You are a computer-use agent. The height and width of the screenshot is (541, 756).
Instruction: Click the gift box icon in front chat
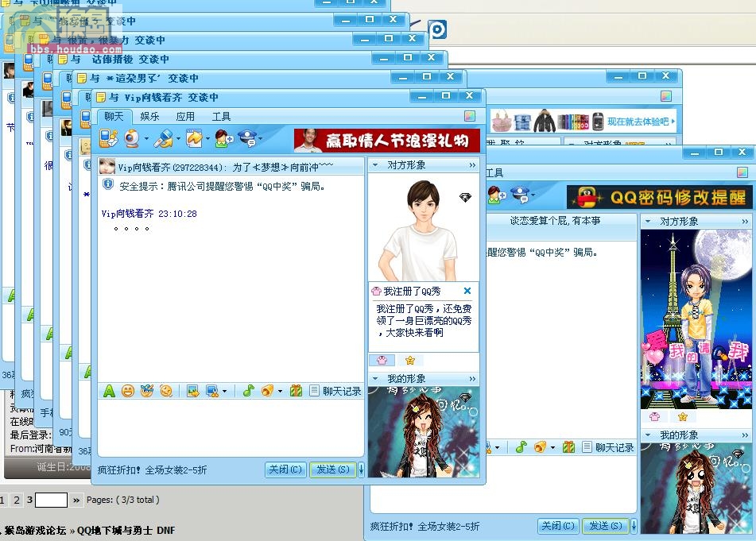296,391
